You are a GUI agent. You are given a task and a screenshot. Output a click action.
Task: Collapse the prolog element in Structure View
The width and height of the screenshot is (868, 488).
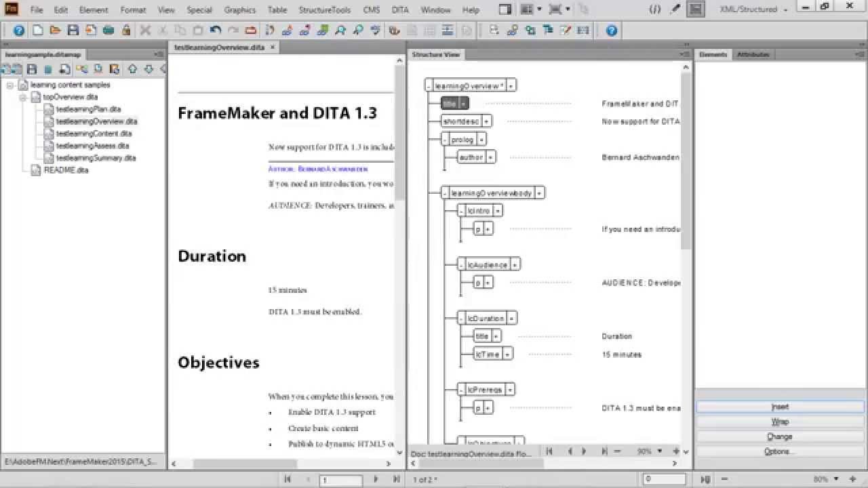click(x=446, y=140)
